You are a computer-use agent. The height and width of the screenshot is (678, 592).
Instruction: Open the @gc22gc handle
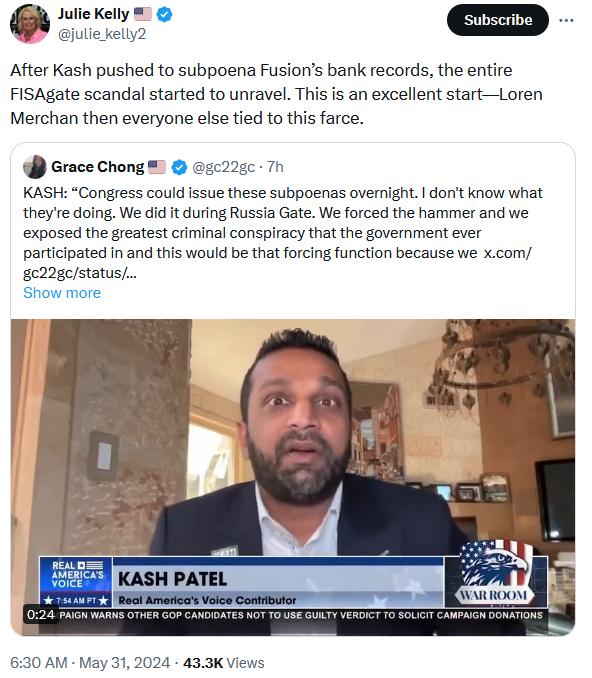point(223,167)
